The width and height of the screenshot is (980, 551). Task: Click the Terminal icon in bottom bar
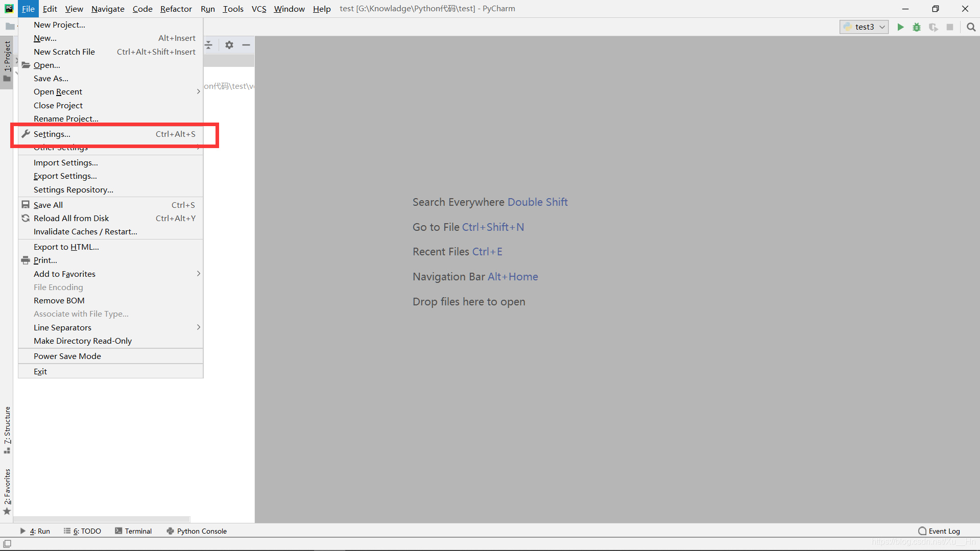pos(118,531)
